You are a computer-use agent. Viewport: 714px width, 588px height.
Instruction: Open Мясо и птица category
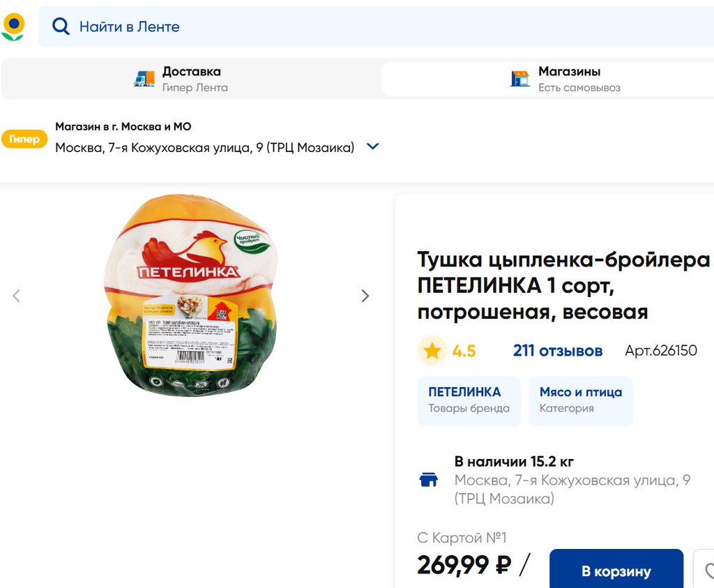point(580,400)
